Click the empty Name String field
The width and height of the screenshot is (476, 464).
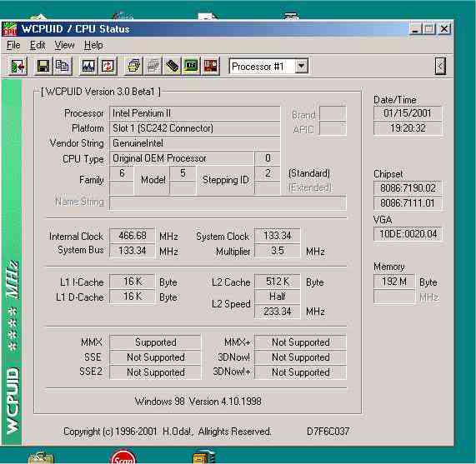(228, 202)
